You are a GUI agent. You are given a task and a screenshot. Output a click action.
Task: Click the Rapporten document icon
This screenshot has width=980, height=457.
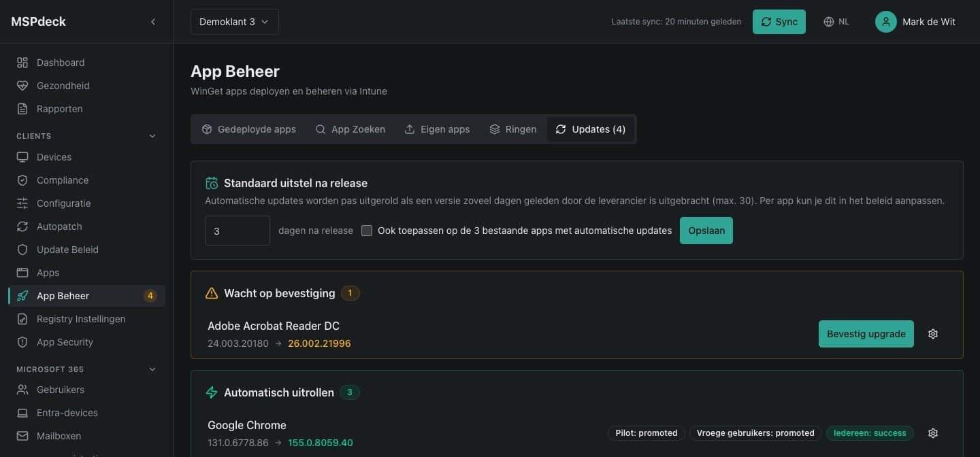22,109
